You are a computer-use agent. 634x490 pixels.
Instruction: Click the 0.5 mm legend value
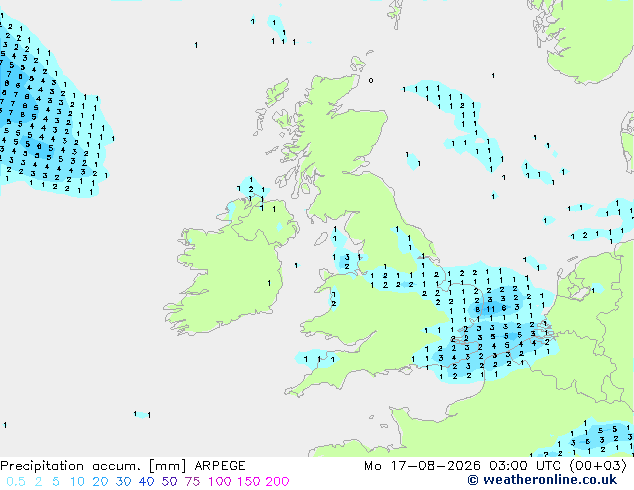[16, 482]
